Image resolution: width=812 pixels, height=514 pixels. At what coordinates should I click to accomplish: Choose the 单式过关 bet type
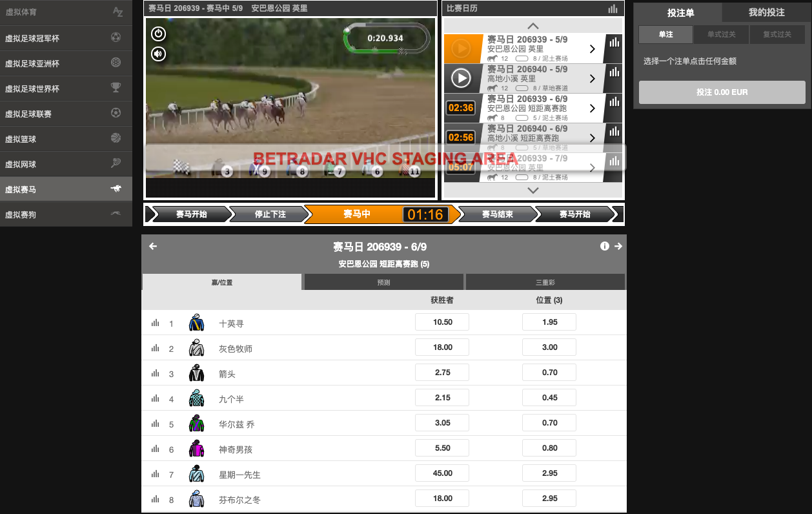point(721,34)
